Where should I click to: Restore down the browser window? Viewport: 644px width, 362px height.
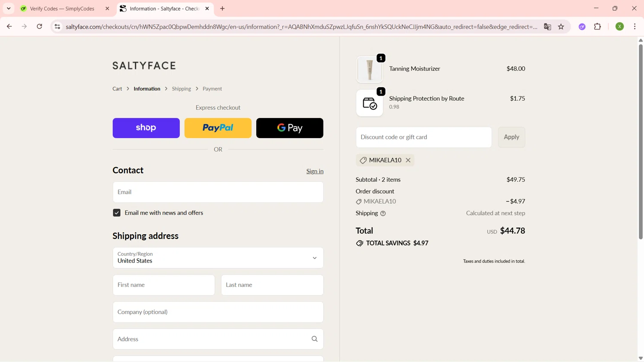pyautogui.click(x=615, y=8)
